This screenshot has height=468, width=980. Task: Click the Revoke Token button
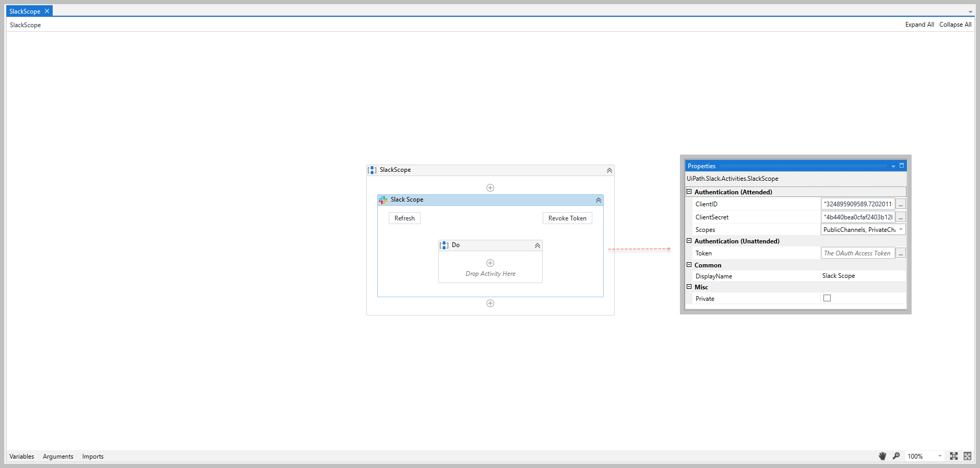point(567,218)
